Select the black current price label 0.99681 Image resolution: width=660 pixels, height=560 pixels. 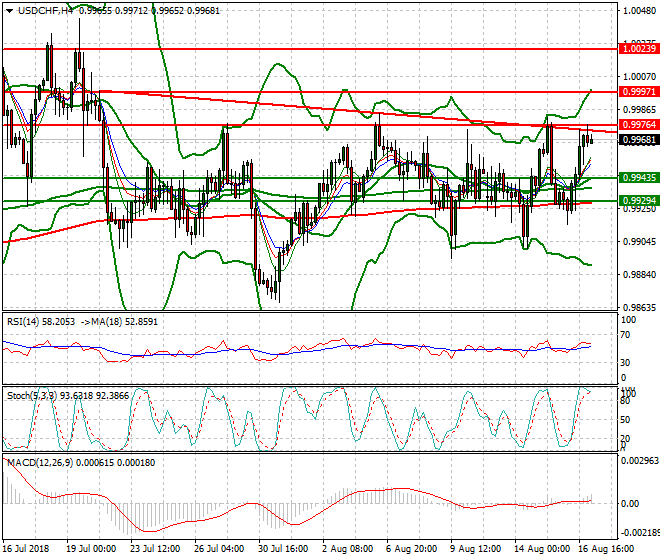pos(639,140)
